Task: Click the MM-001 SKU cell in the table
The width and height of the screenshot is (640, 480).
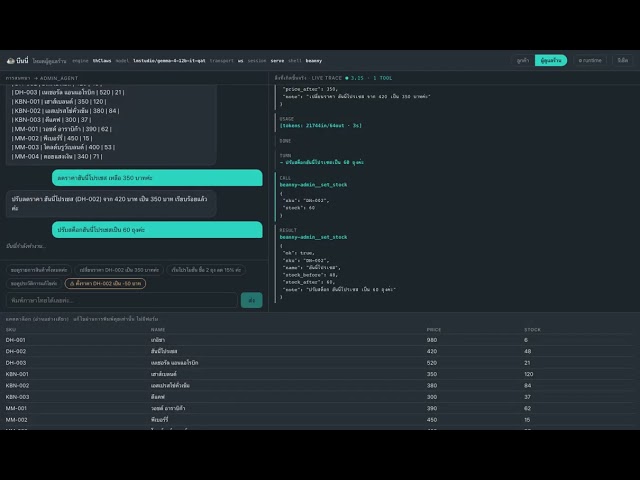Action: [x=16, y=409]
